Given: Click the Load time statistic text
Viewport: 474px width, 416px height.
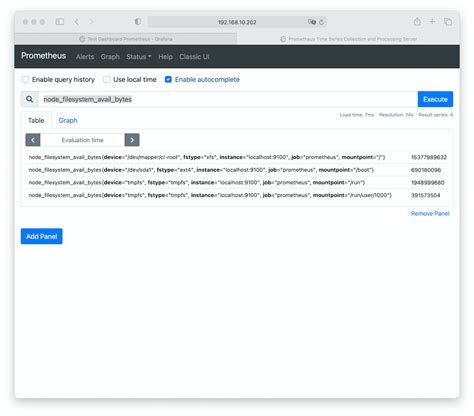Looking at the screenshot, I should 357,115.
